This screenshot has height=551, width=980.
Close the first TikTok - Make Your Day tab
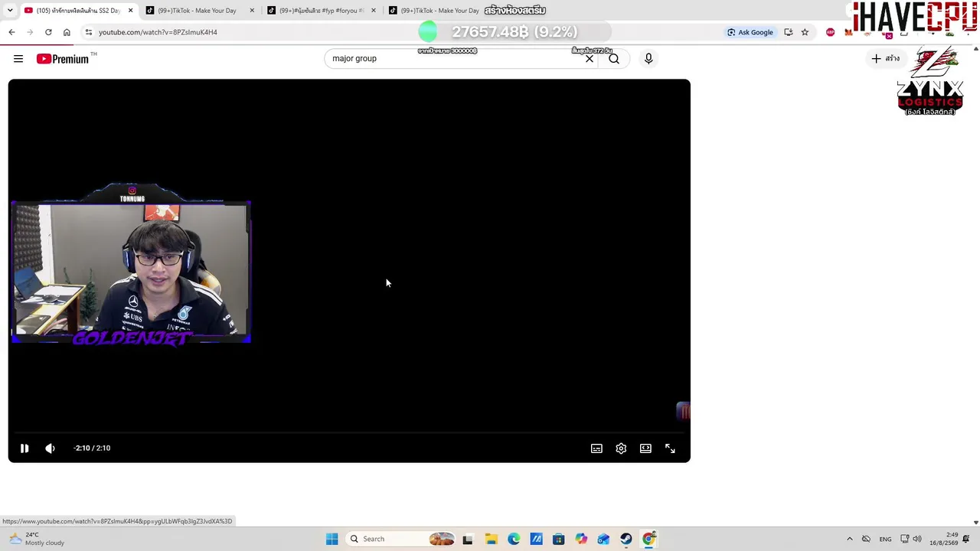pyautogui.click(x=252, y=11)
